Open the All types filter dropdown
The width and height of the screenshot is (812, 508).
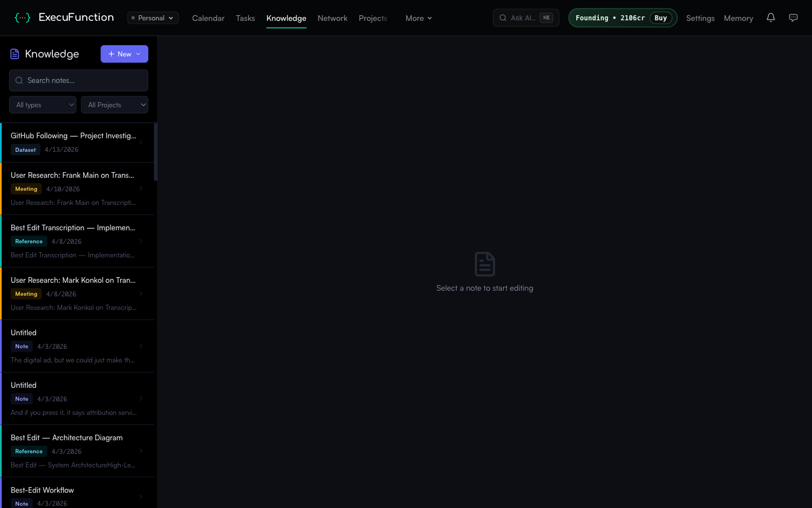click(42, 104)
